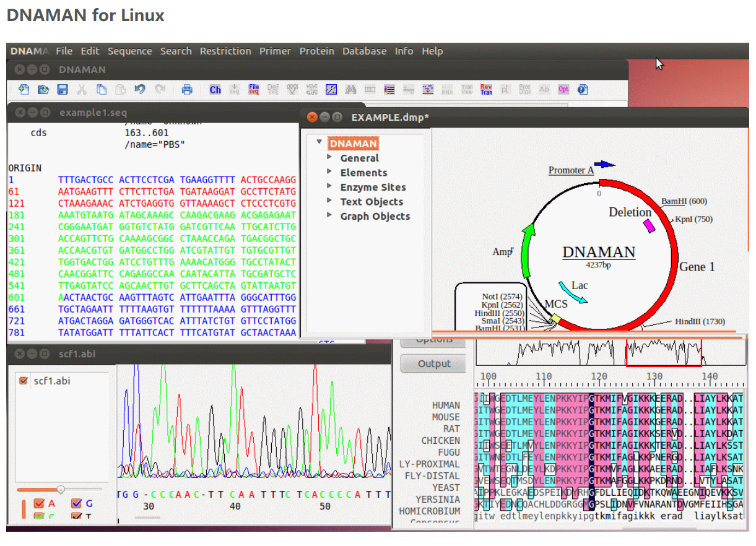
Task: Click the 'Rev Tran' reverse translation icon
Action: (x=486, y=90)
